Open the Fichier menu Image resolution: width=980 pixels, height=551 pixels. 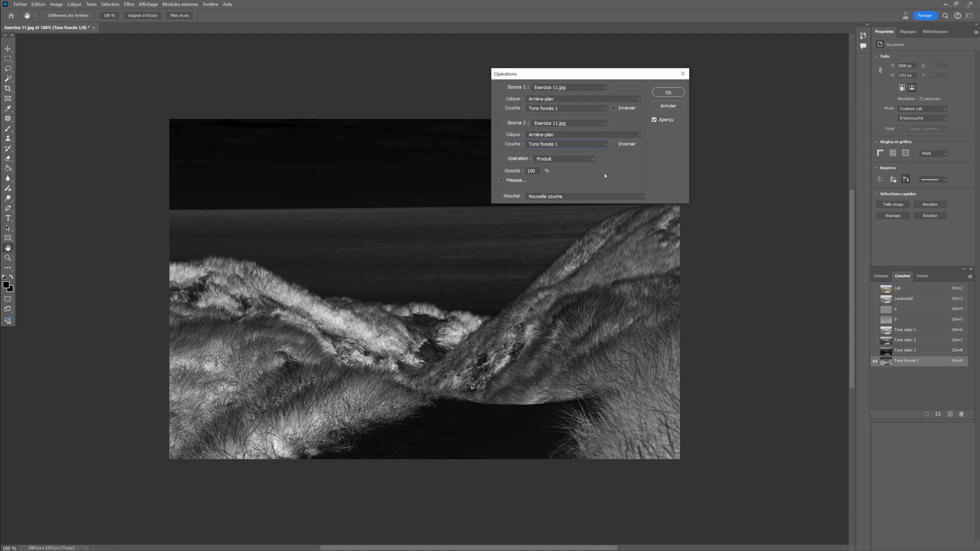20,4
